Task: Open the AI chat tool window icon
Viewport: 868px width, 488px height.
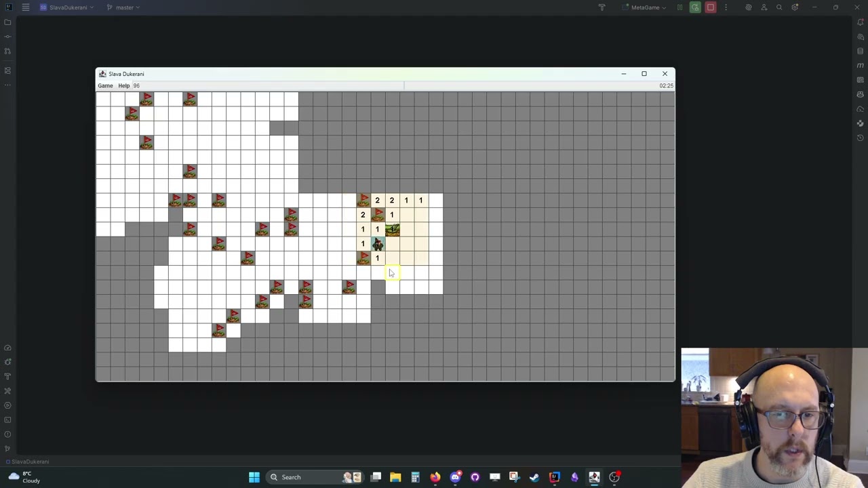Action: (x=861, y=37)
